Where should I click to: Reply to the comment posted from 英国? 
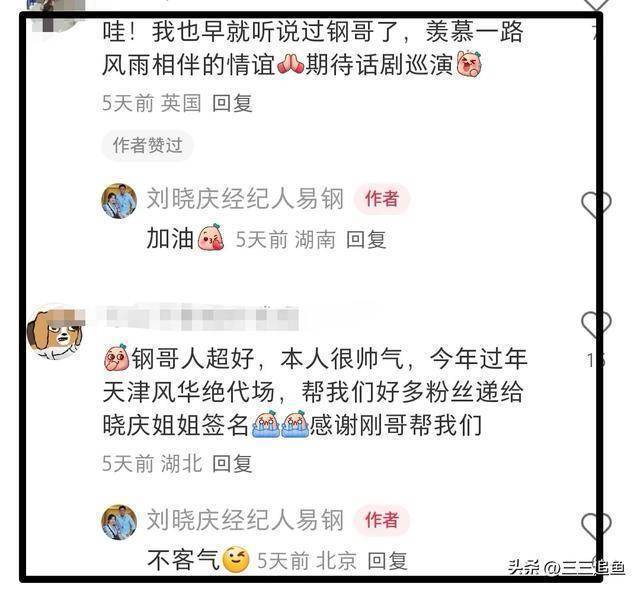[232, 103]
